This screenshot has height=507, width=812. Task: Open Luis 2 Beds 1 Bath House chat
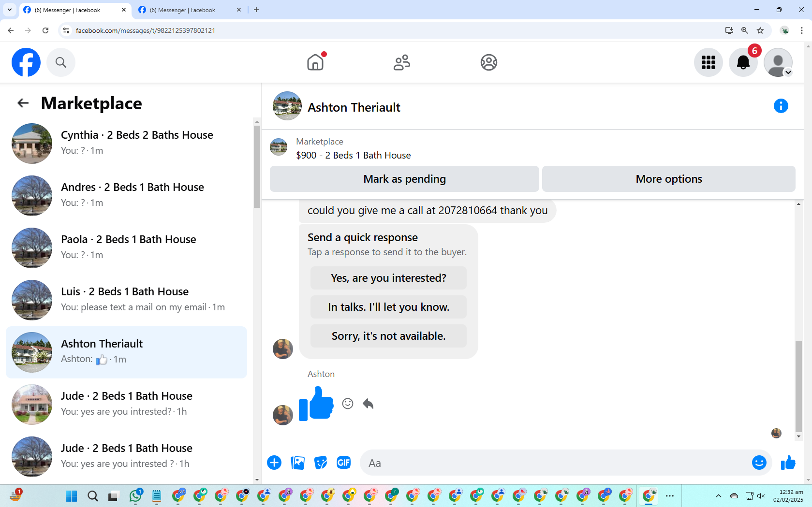127,300
